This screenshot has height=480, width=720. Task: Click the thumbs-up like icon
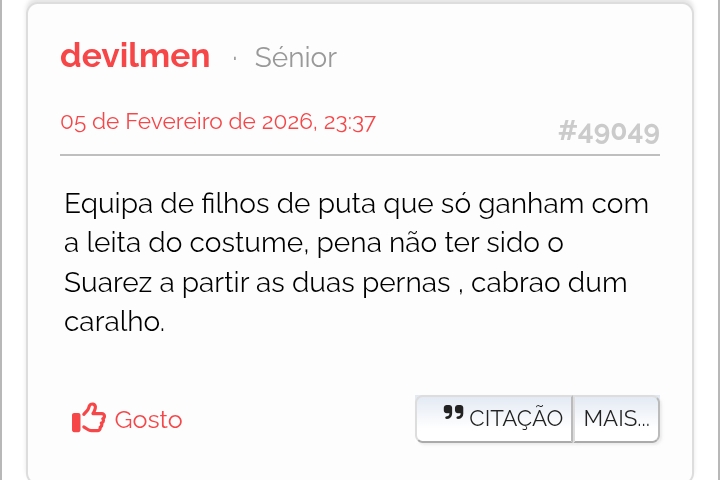pyautogui.click(x=88, y=419)
